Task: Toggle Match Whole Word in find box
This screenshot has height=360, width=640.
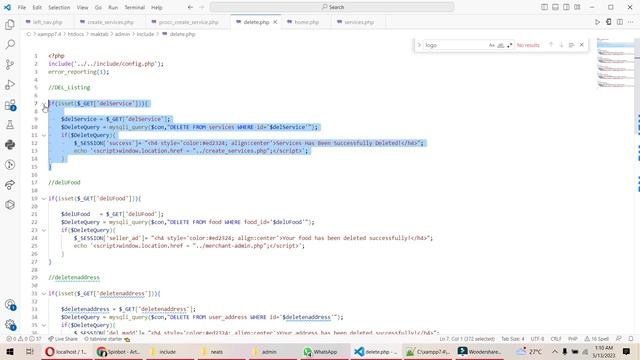Action: click(x=500, y=45)
